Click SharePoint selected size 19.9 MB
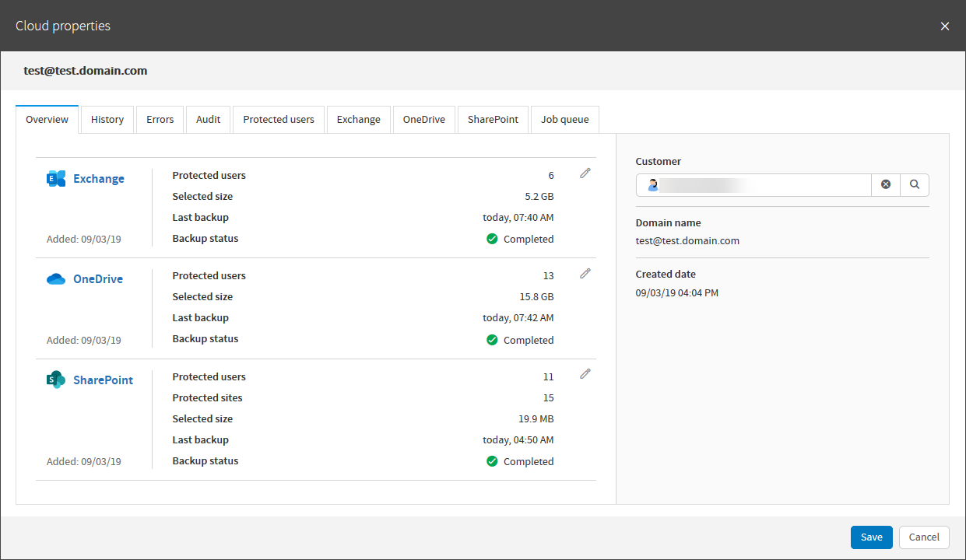The width and height of the screenshot is (966, 560). pos(536,419)
